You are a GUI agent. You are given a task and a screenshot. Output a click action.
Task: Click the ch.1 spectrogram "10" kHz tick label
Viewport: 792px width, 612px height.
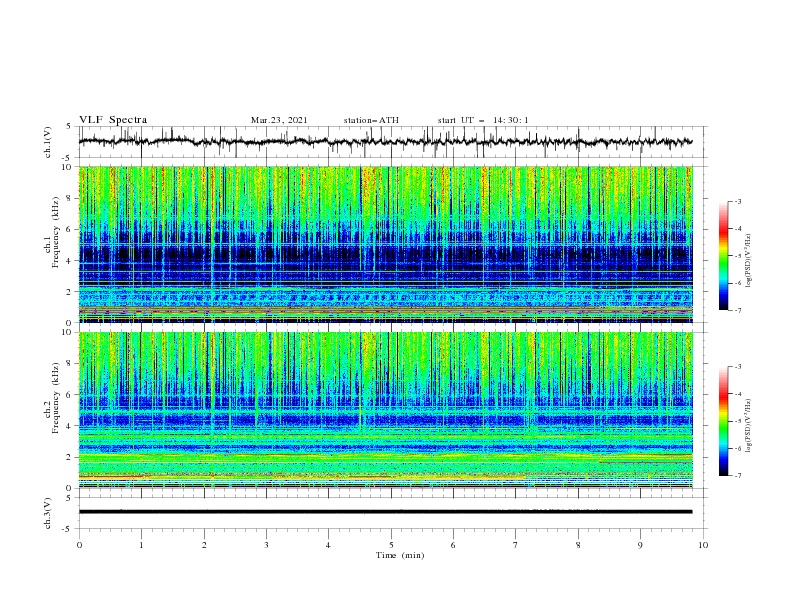coord(68,167)
